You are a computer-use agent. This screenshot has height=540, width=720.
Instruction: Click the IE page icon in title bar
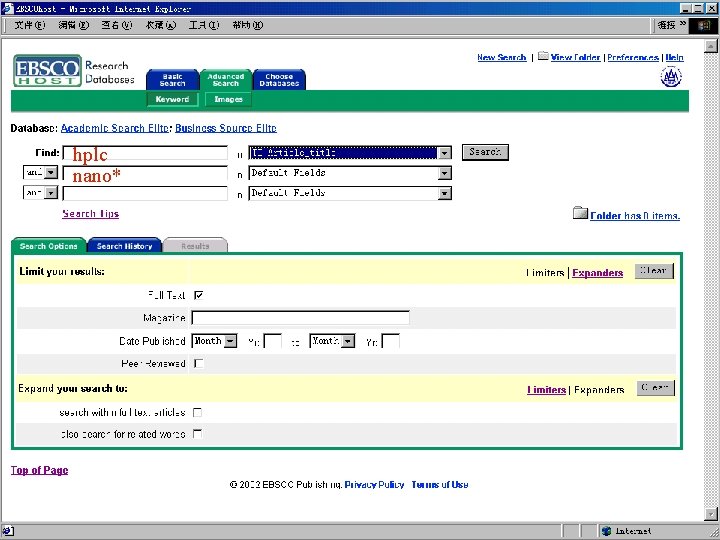[x=7, y=8]
